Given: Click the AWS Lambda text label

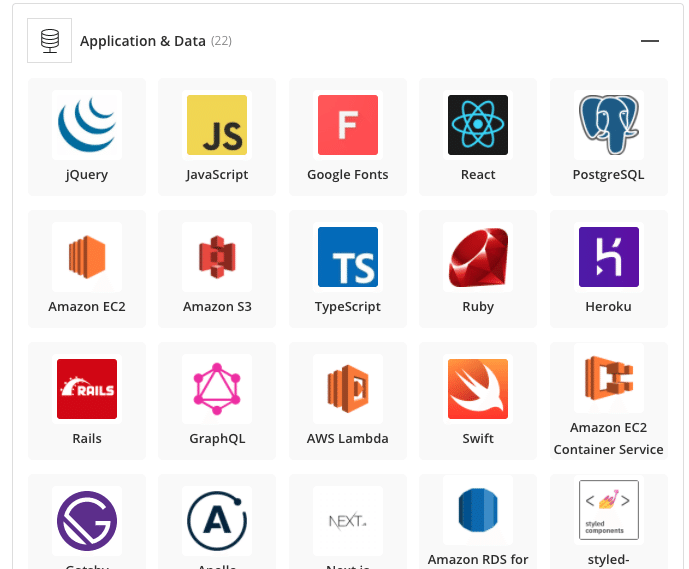Looking at the screenshot, I should click(x=348, y=439).
